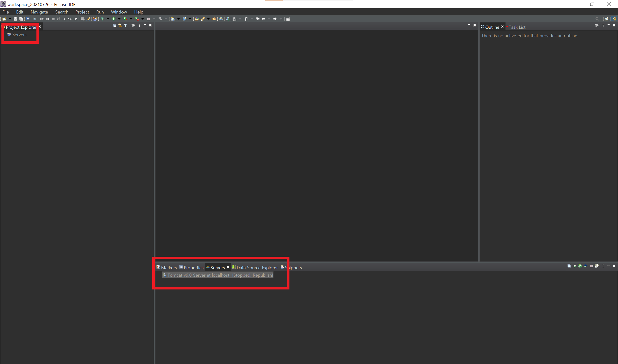This screenshot has width=618, height=364.
Task: Open Project Explorer View Menu dots
Action: tap(139, 26)
